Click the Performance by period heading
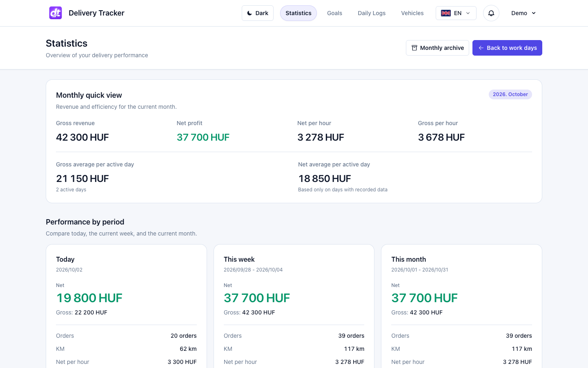Screen dimensions: 588x368 pos(85,222)
